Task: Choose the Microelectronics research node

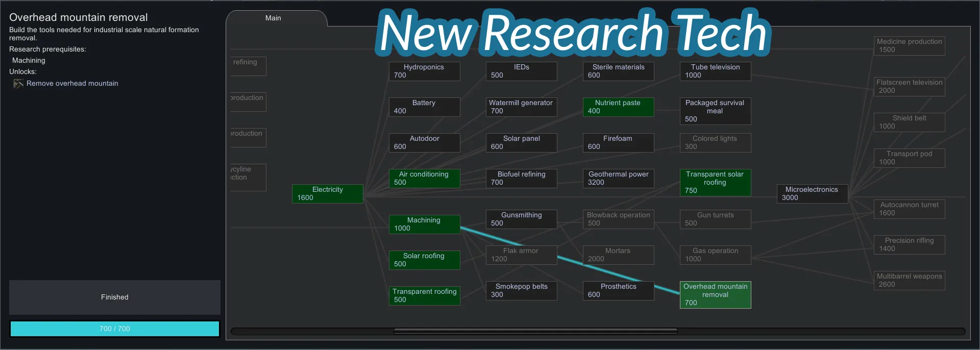Action: pyautogui.click(x=812, y=194)
